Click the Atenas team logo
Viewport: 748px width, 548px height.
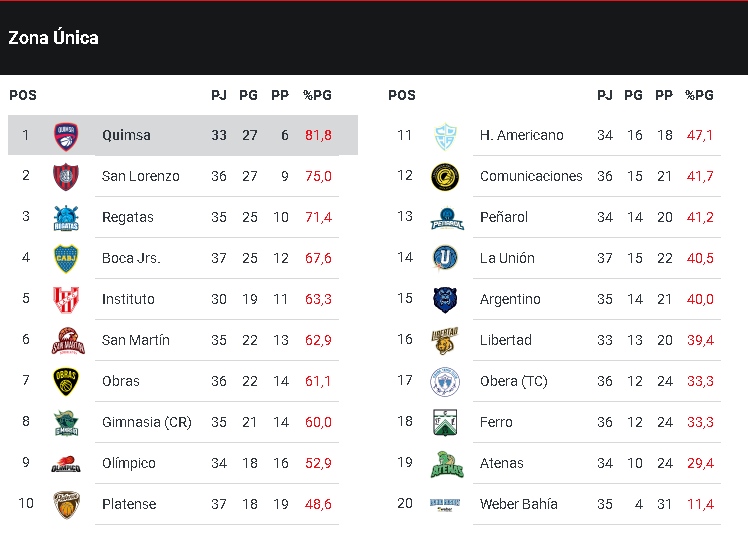445,463
